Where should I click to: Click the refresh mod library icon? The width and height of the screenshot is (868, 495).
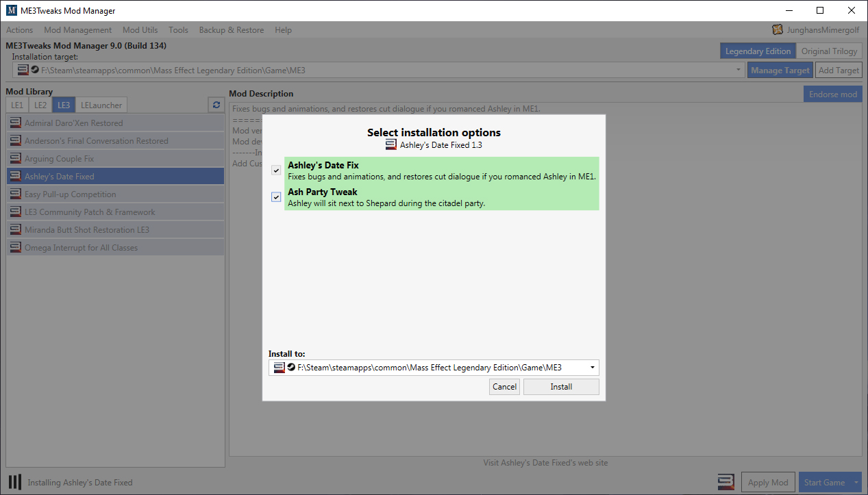point(216,105)
